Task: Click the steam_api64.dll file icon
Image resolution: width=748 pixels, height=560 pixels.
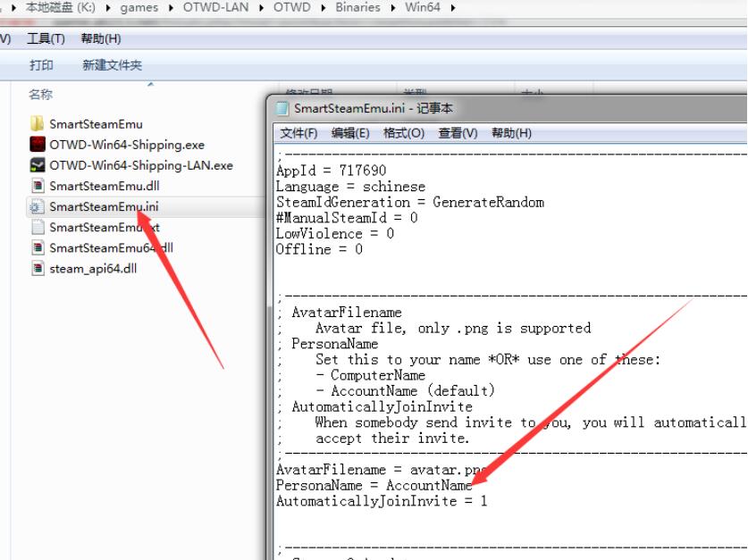Action: click(38, 269)
